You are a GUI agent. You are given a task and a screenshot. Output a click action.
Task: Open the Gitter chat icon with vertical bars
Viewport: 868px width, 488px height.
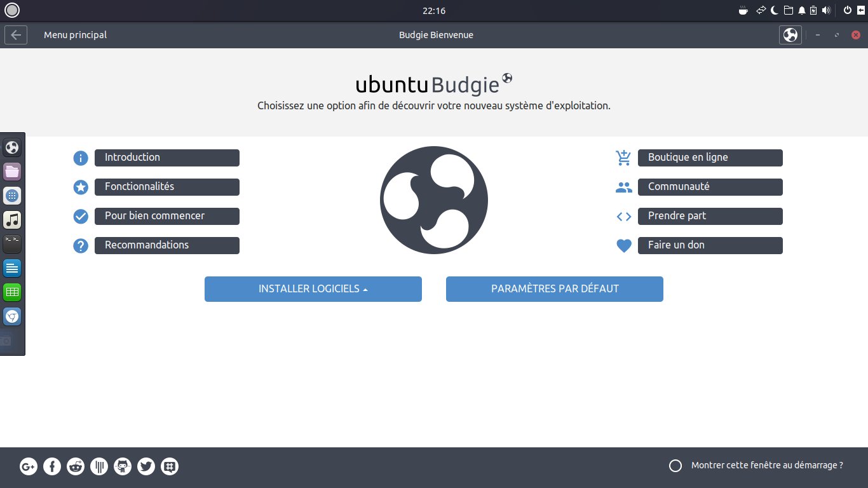pos(99,467)
